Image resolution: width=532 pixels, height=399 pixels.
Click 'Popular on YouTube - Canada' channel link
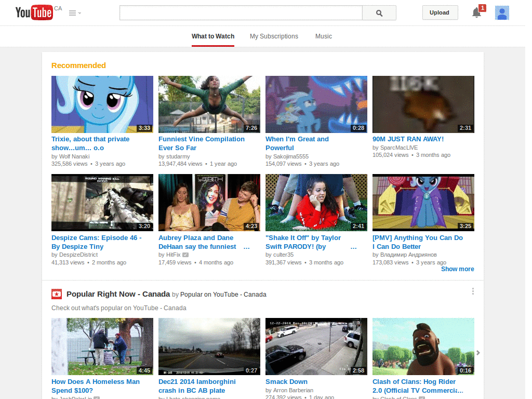[223, 295]
